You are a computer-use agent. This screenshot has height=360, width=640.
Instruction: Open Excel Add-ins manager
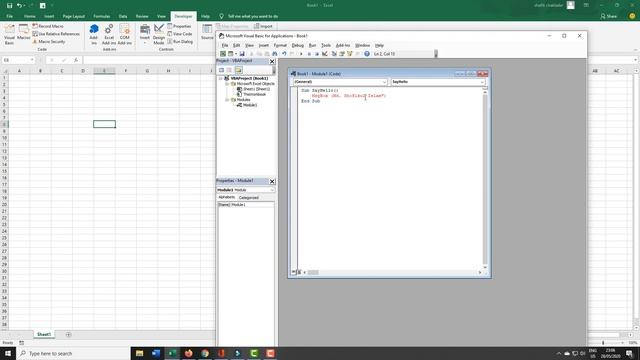coord(109,34)
